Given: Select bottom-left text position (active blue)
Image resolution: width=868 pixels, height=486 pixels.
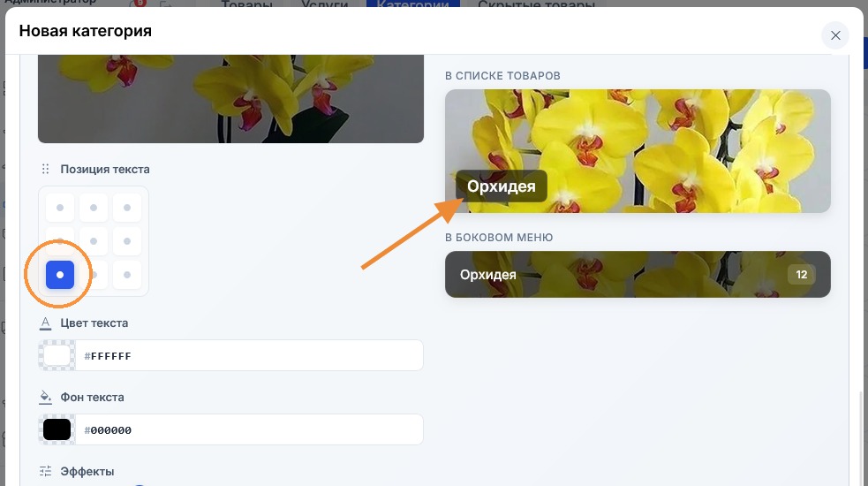Looking at the screenshot, I should point(60,275).
